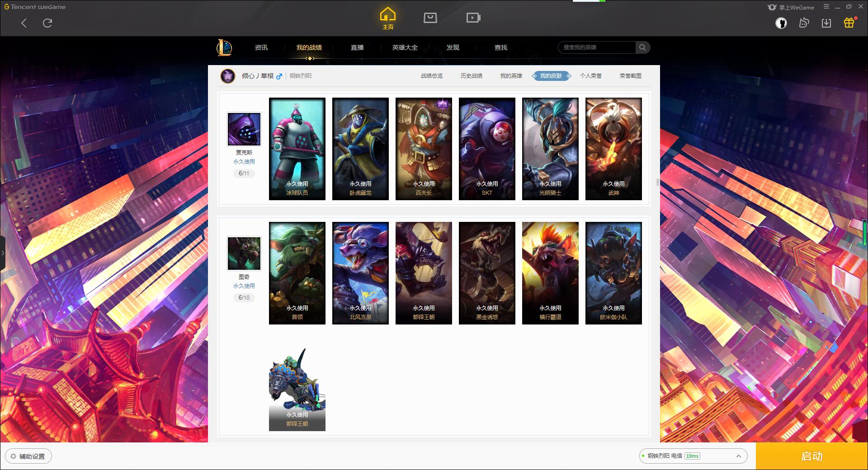Open the 武神 skin card
The width and height of the screenshot is (868, 470).
(x=613, y=149)
